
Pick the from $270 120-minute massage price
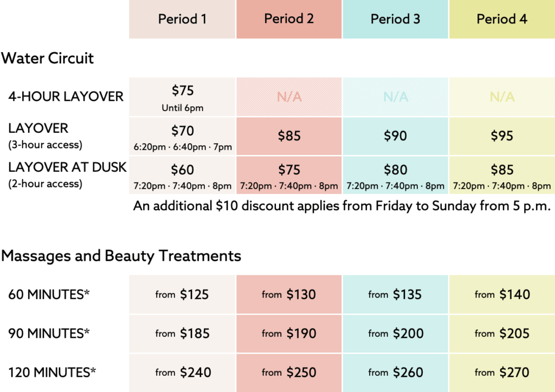(502, 372)
